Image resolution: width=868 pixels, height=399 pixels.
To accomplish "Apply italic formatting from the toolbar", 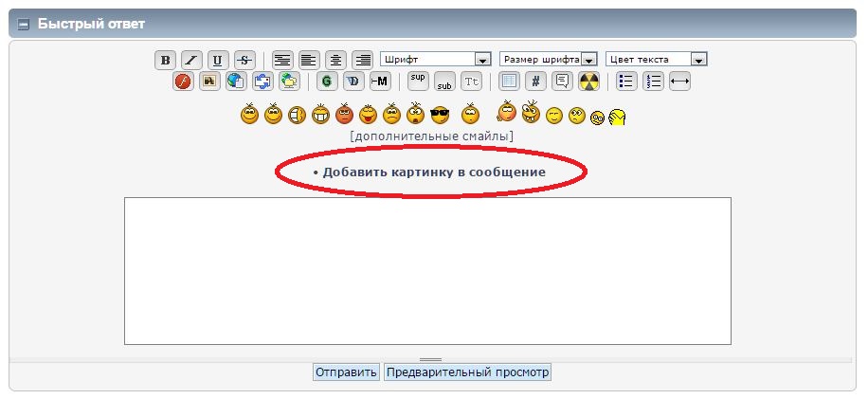I will click(191, 60).
